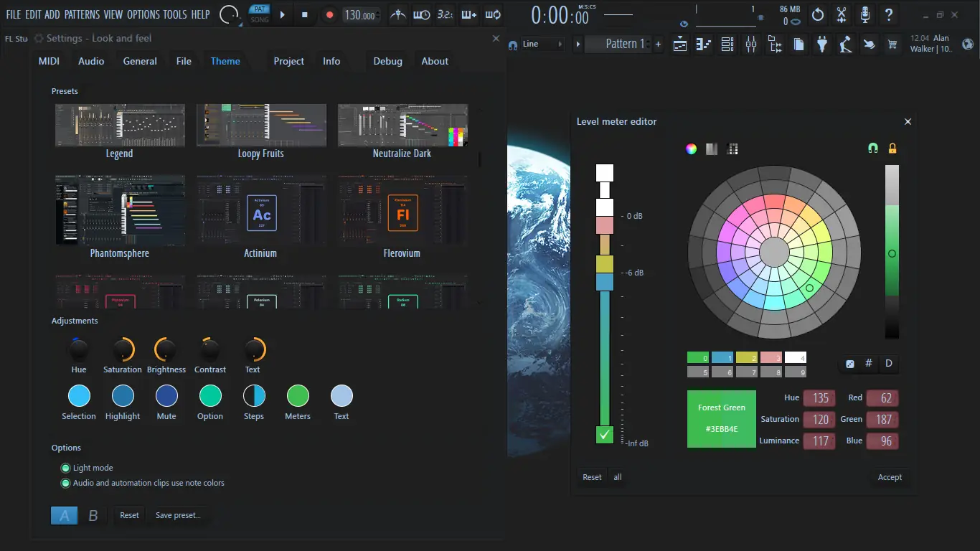The image size is (980, 551).
Task: Select palette color slot 1 blue
Action: (723, 357)
